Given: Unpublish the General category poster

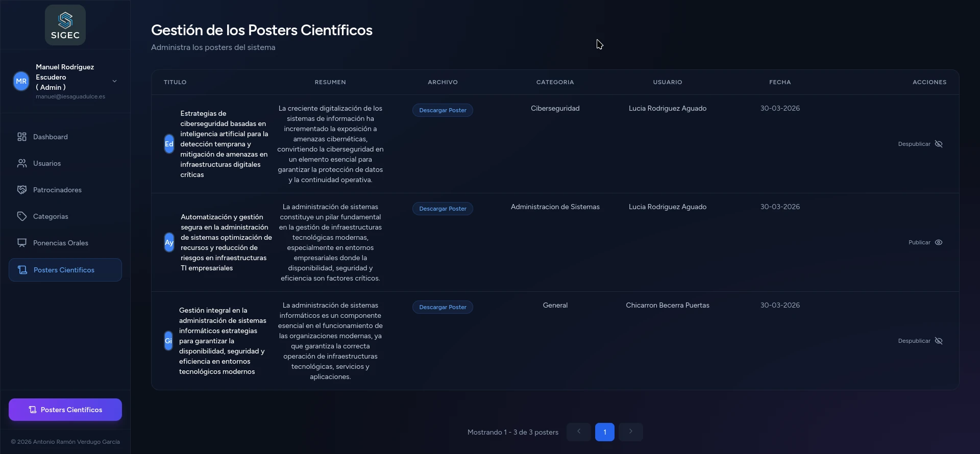Looking at the screenshot, I should pos(920,341).
